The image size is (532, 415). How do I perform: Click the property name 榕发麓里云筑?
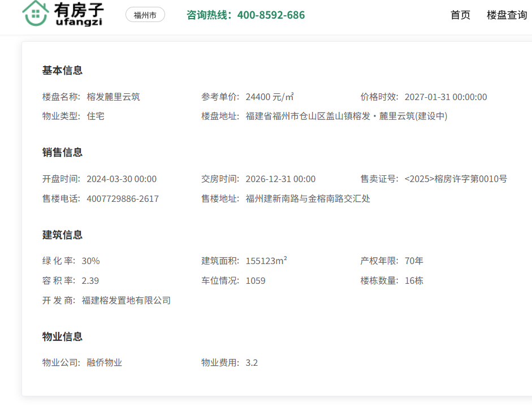[113, 97]
